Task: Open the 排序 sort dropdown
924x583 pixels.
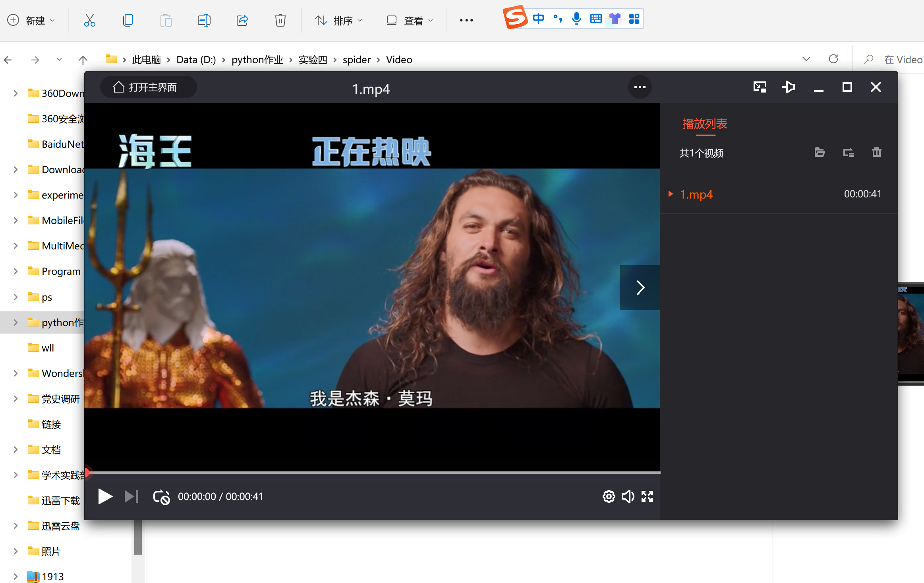Action: [338, 20]
